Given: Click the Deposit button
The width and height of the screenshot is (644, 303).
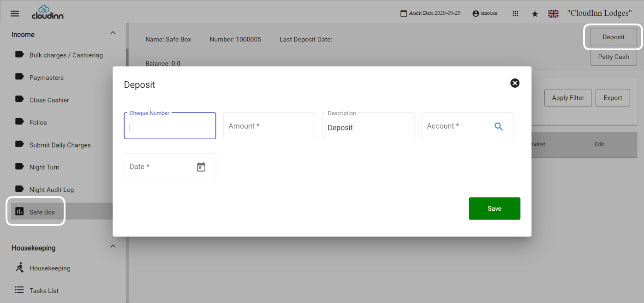Looking at the screenshot, I should point(614,37).
